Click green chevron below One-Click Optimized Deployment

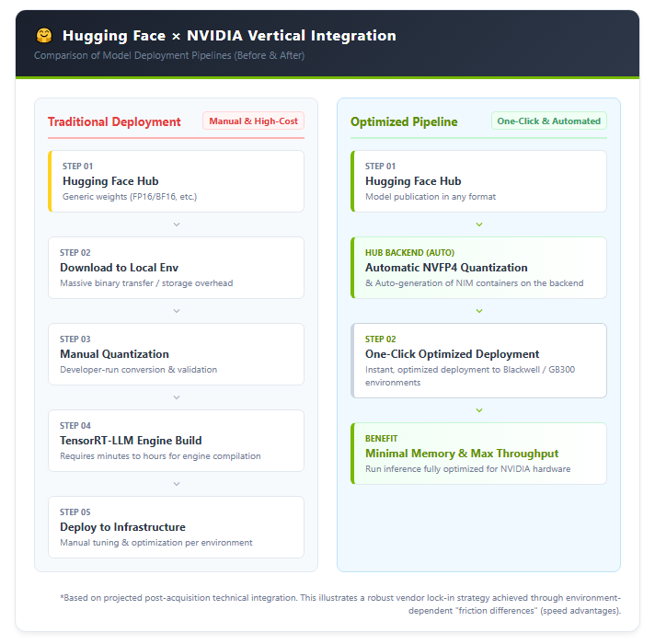point(479,410)
